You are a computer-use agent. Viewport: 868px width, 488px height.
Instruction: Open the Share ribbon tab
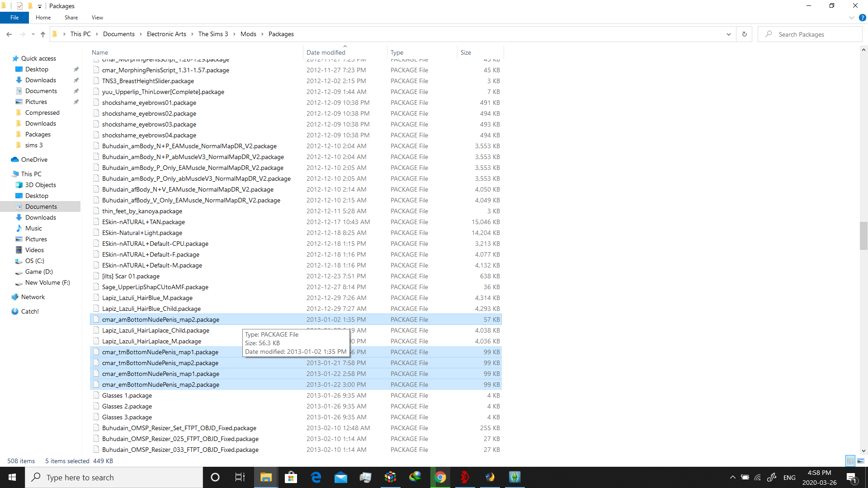click(71, 18)
